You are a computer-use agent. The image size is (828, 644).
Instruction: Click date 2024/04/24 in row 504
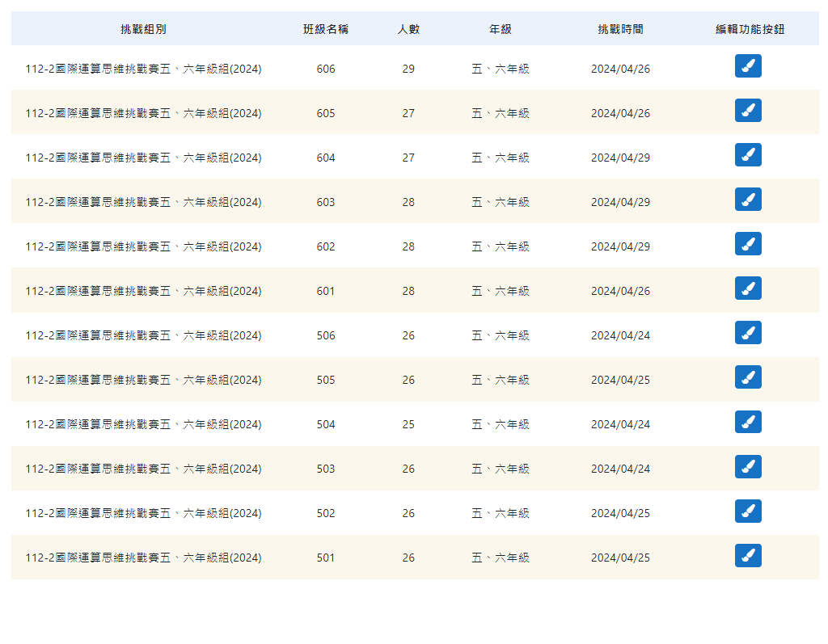(x=620, y=424)
